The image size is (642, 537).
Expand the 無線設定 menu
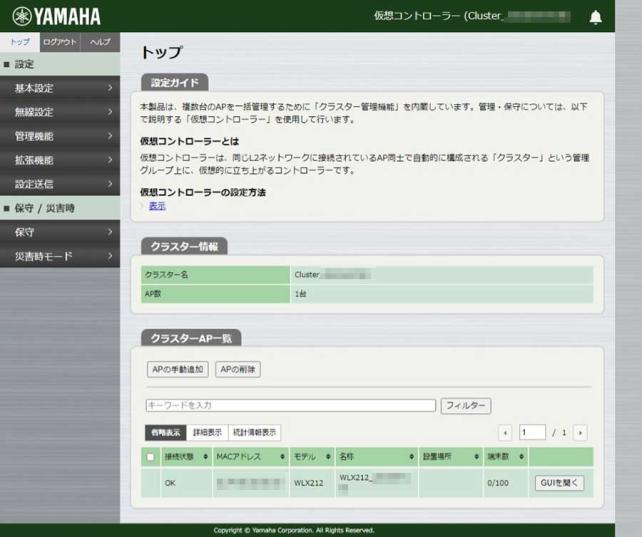(60, 112)
